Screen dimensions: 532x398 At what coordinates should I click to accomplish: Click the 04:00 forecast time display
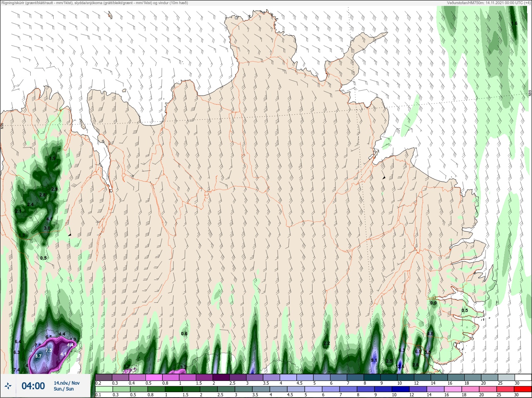pyautogui.click(x=33, y=386)
